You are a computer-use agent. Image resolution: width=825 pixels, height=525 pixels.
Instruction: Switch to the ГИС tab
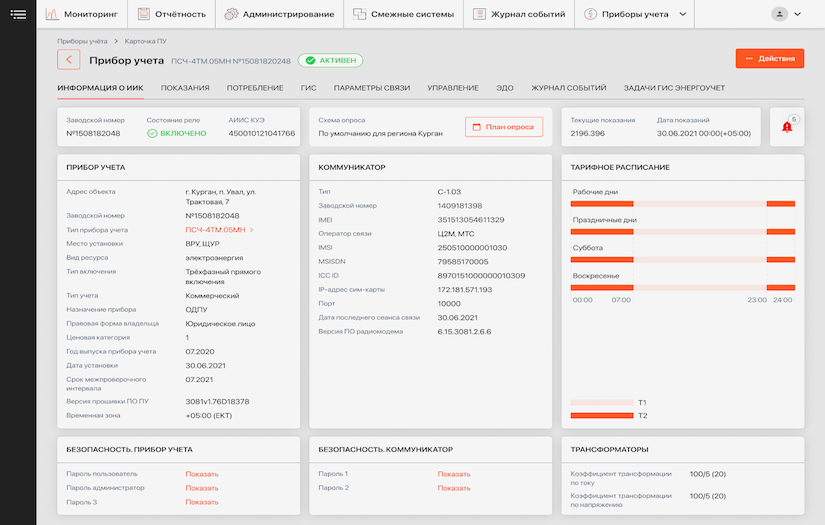308,88
